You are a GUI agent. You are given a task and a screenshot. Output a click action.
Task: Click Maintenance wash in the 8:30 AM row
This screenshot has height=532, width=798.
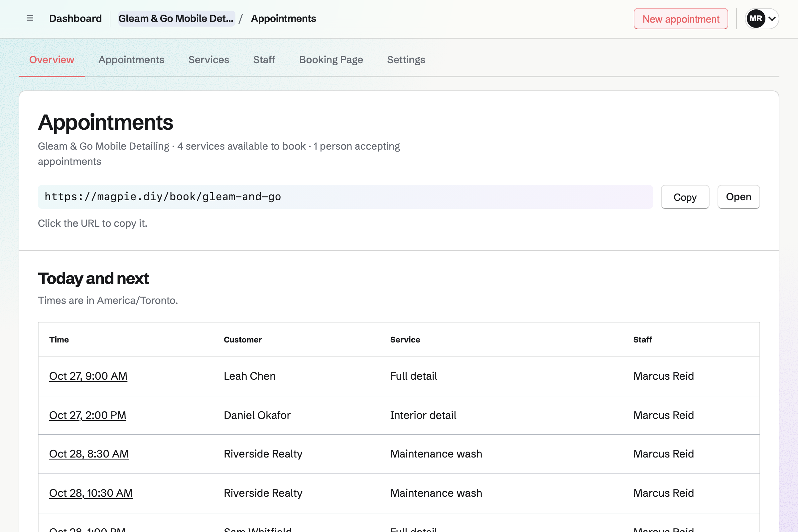coord(436,454)
